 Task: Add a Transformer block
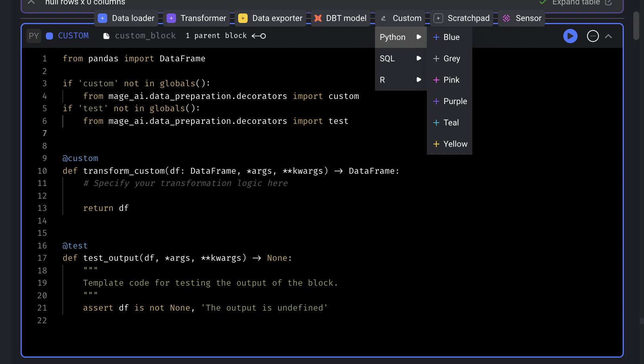pyautogui.click(x=196, y=18)
